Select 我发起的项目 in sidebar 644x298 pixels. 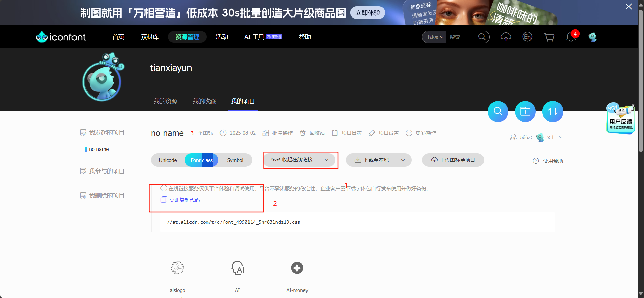point(102,133)
